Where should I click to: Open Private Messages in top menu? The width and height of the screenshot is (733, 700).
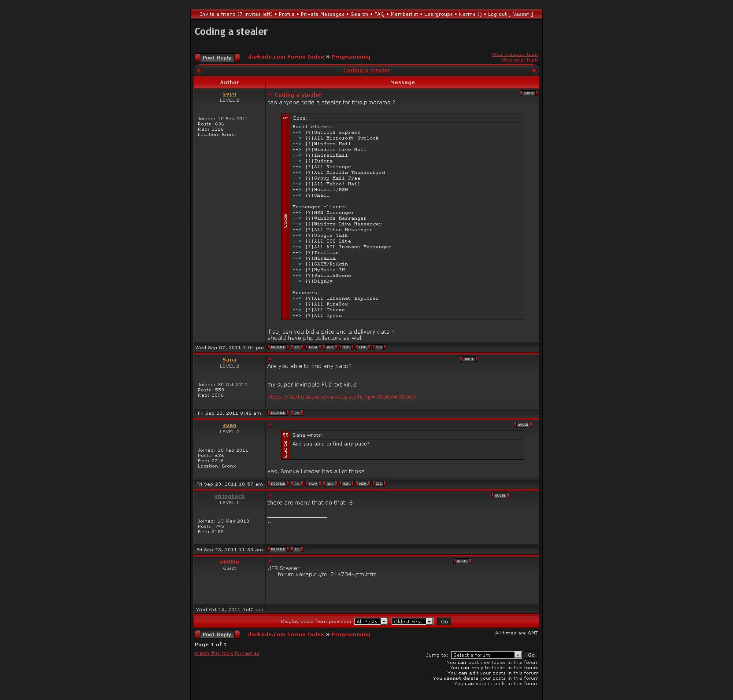click(322, 14)
